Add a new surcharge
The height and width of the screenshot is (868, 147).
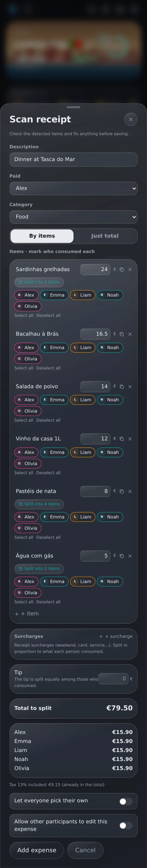[x=116, y=636]
